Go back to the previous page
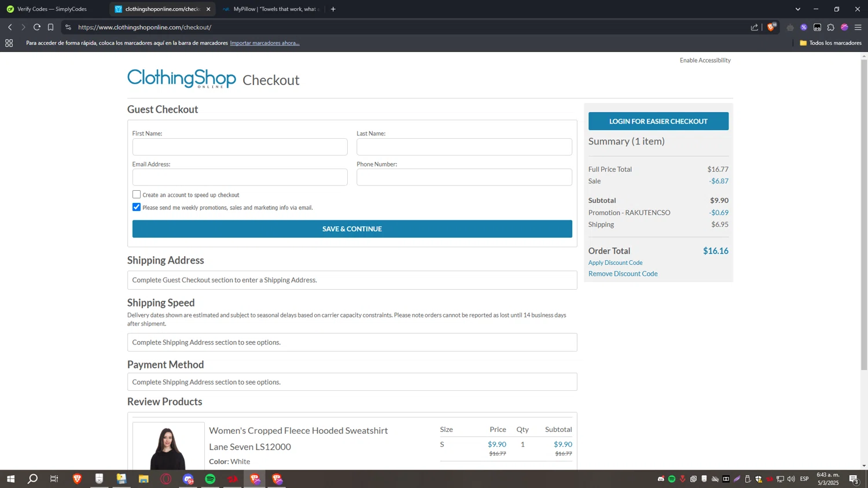This screenshot has height=488, width=868. click(10, 27)
